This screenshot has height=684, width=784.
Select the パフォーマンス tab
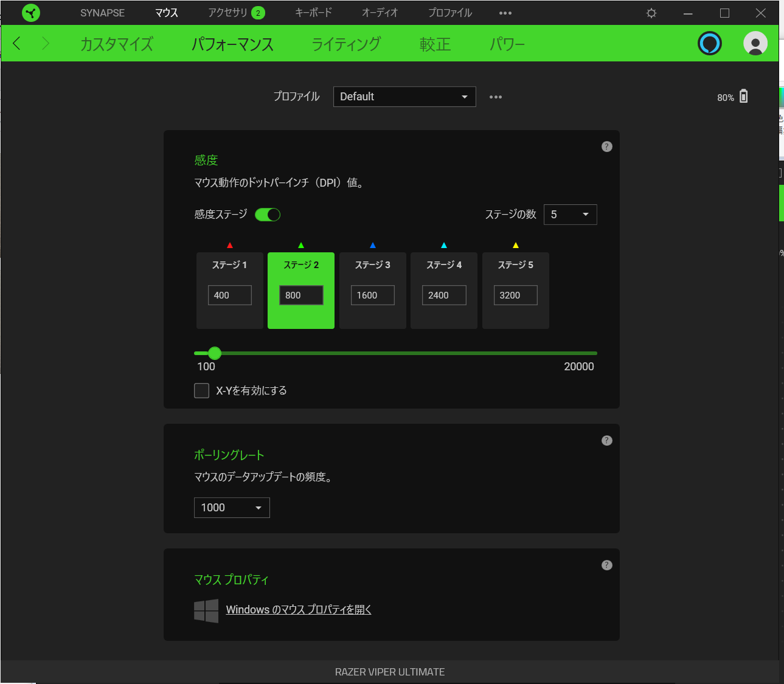click(232, 44)
